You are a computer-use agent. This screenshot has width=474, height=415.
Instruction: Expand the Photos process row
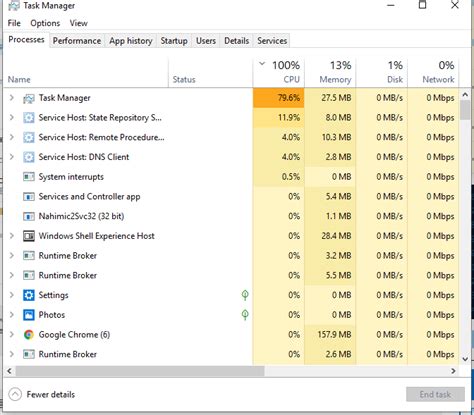coord(12,315)
